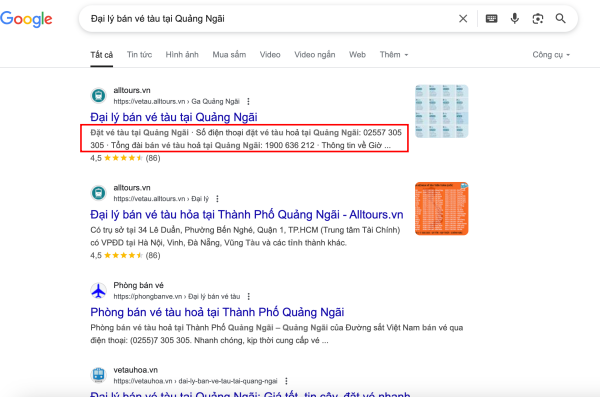Open more options for Ga Quảng Ngãi result

pos(248,101)
